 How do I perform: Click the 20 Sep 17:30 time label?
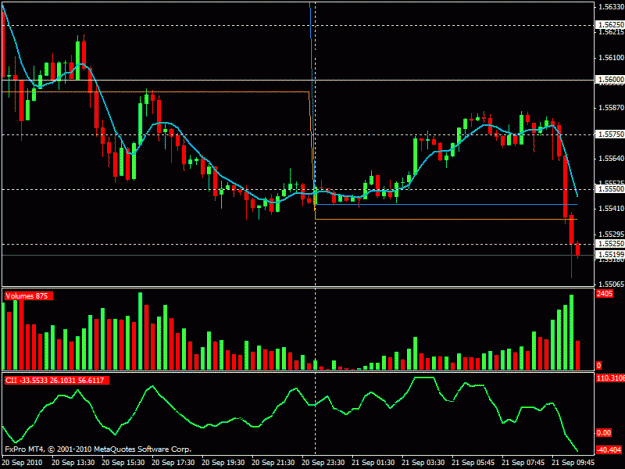(173, 463)
